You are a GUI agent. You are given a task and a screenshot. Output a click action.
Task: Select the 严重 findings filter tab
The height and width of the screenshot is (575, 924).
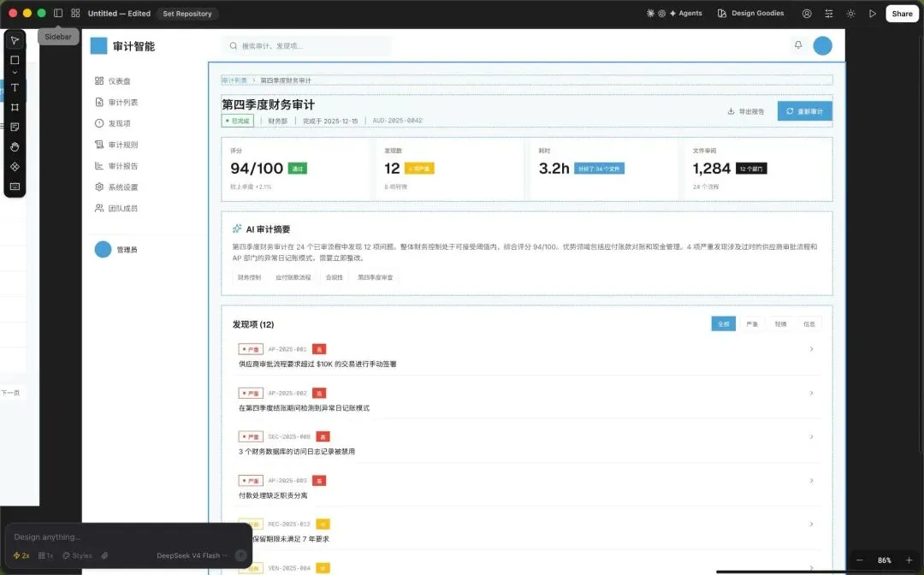click(752, 324)
